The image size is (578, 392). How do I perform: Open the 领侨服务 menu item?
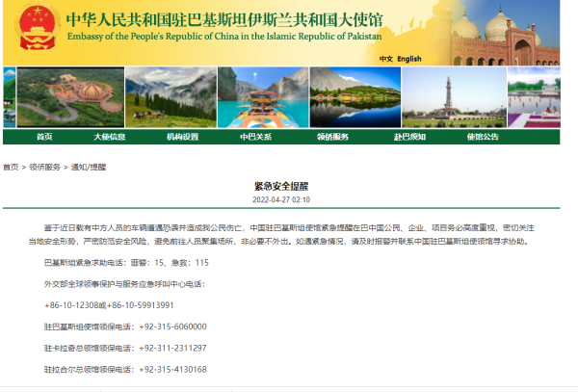(x=332, y=137)
